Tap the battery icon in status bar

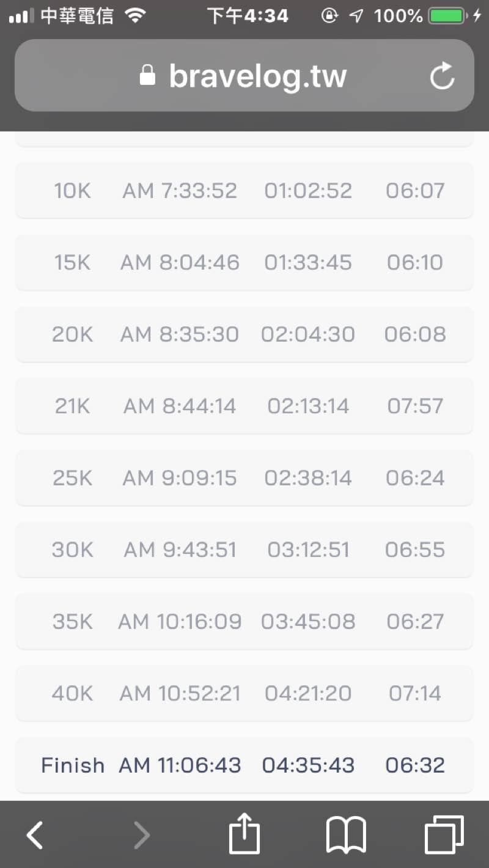pyautogui.click(x=446, y=16)
